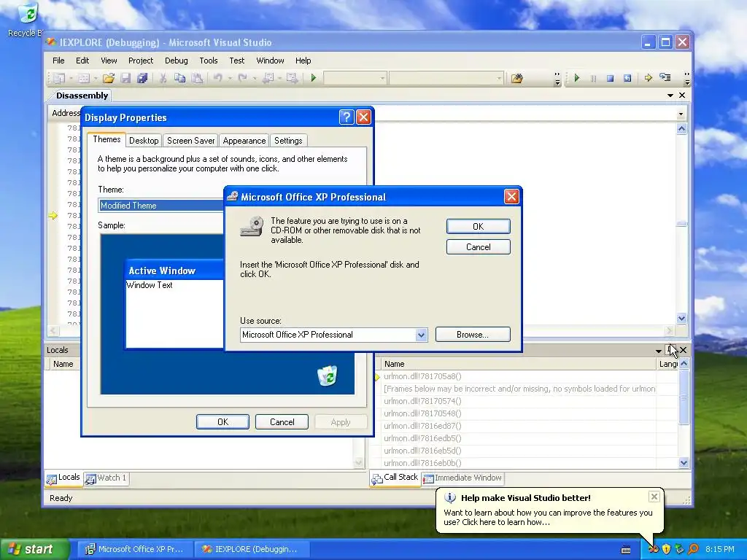Switch to the Screen Saver tab
This screenshot has height=560, width=747.
click(190, 141)
